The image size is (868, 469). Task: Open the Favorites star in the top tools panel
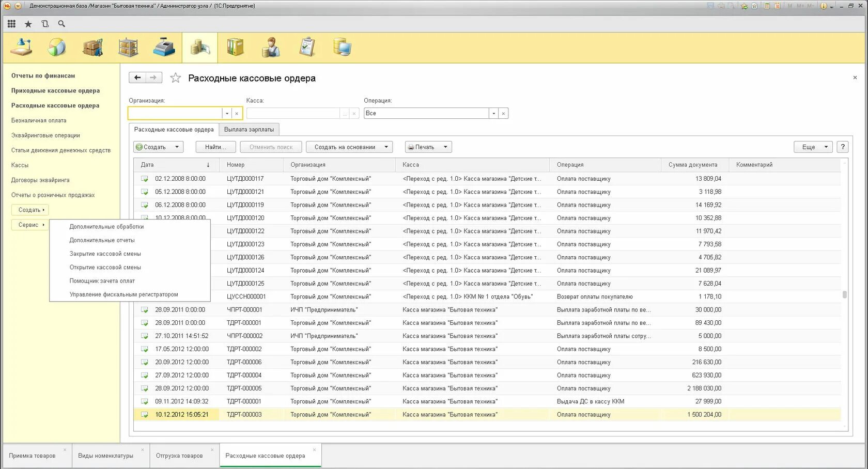coord(28,24)
